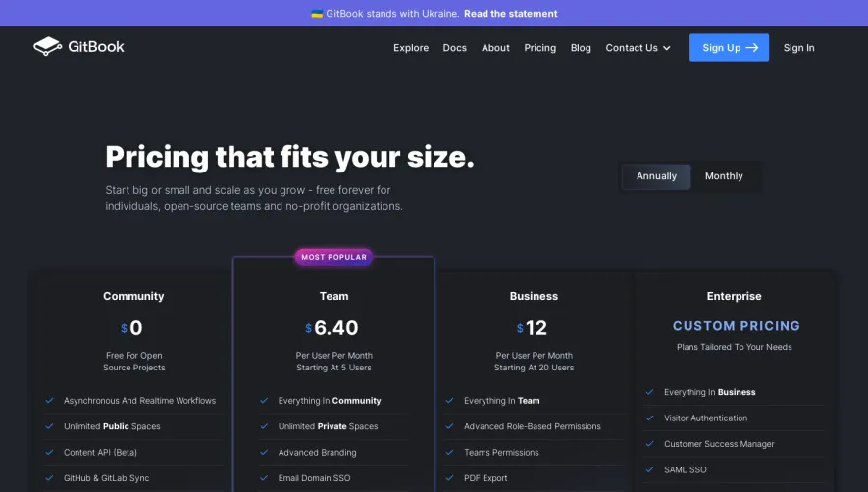Screen dimensions: 868x492
Task: Click the $12 Business price
Action: coord(532,328)
